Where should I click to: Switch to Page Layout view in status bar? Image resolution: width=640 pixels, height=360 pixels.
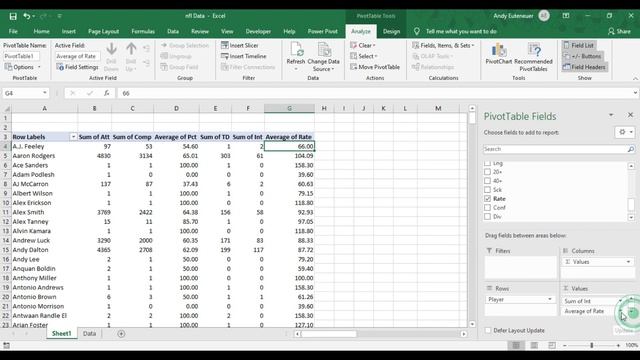(534, 345)
